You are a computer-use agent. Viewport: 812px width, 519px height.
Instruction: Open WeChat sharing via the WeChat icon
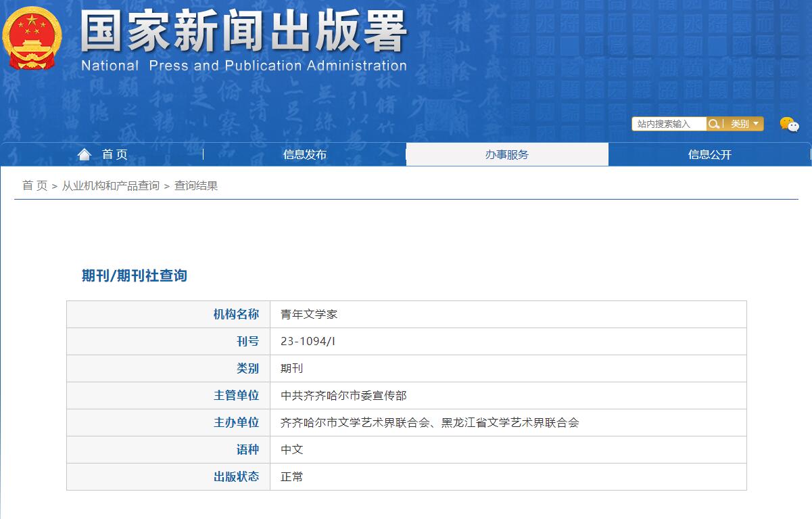(x=790, y=124)
